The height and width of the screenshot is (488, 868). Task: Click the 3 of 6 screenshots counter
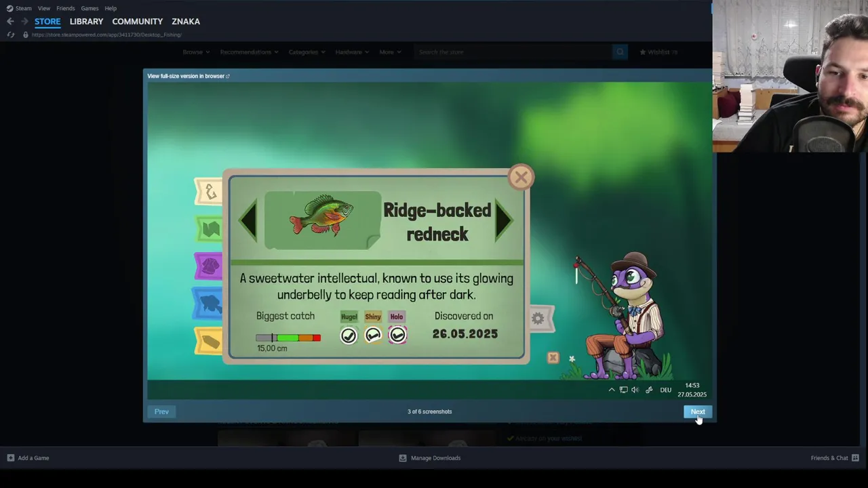(x=430, y=411)
